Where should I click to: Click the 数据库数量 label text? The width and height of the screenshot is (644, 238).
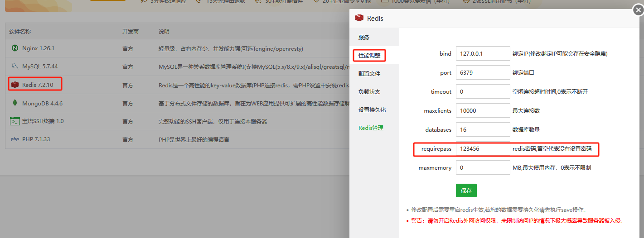pos(526,129)
